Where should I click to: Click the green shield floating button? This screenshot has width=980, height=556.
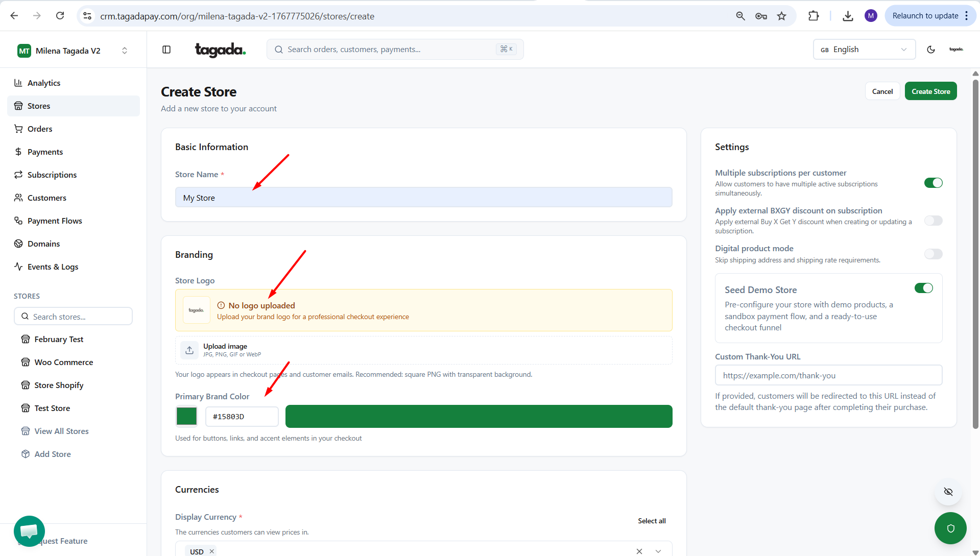950,528
